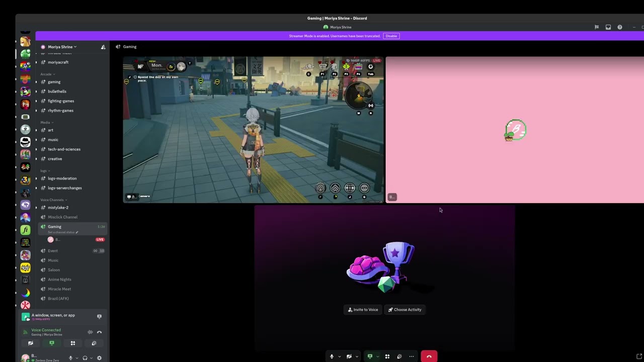This screenshot has height=362, width=644.
Task: Click Invite to Voice button
Action: [x=363, y=310]
